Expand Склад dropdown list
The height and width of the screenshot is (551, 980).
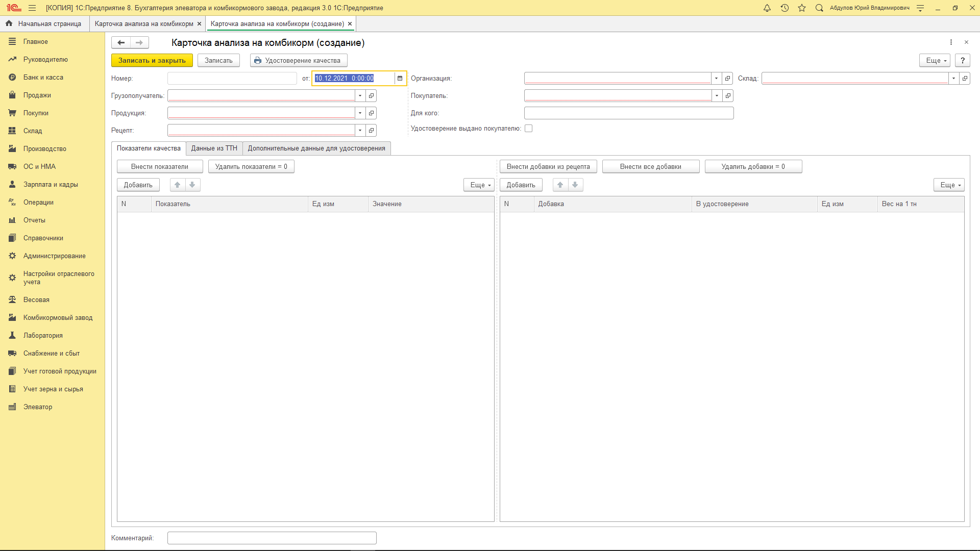(953, 78)
